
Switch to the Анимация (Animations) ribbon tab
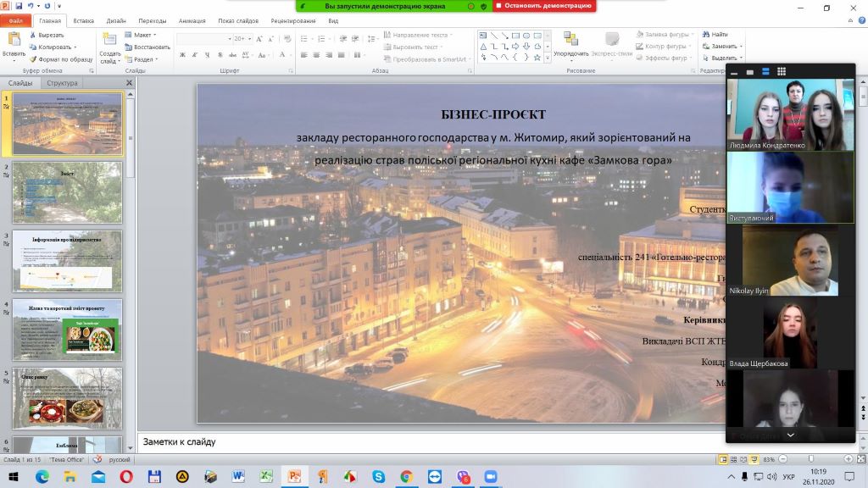[192, 21]
